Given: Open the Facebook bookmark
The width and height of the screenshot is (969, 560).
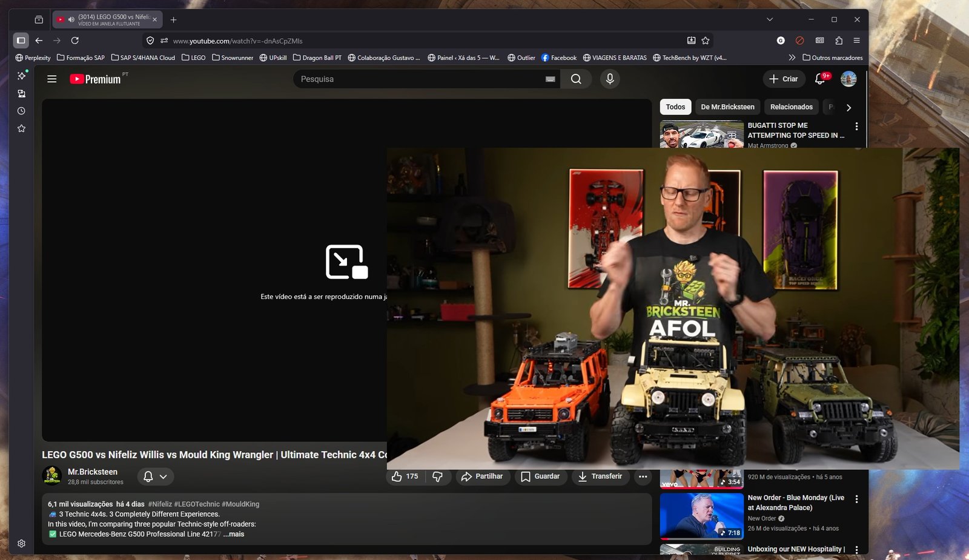Looking at the screenshot, I should pos(559,58).
